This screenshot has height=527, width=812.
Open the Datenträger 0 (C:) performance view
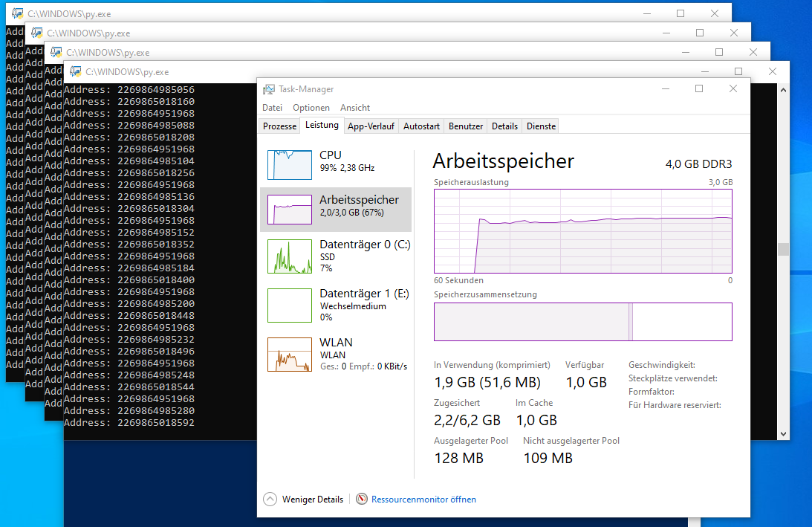click(290, 256)
